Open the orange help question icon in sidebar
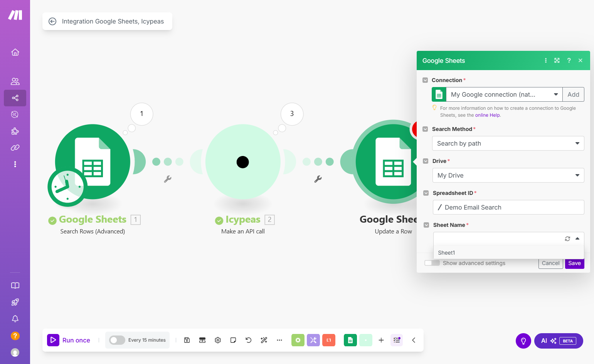Screen dimensions: 594x364 click(x=15, y=336)
